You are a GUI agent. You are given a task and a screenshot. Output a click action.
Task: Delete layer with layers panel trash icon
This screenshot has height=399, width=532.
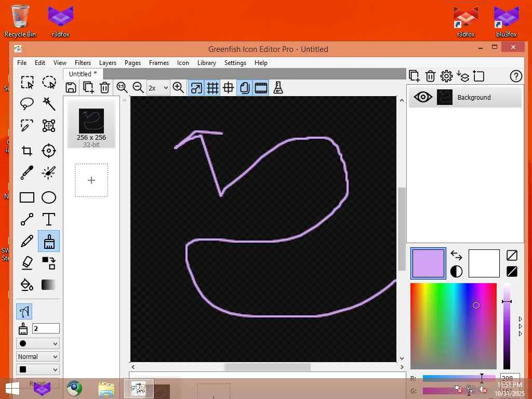[x=430, y=76]
